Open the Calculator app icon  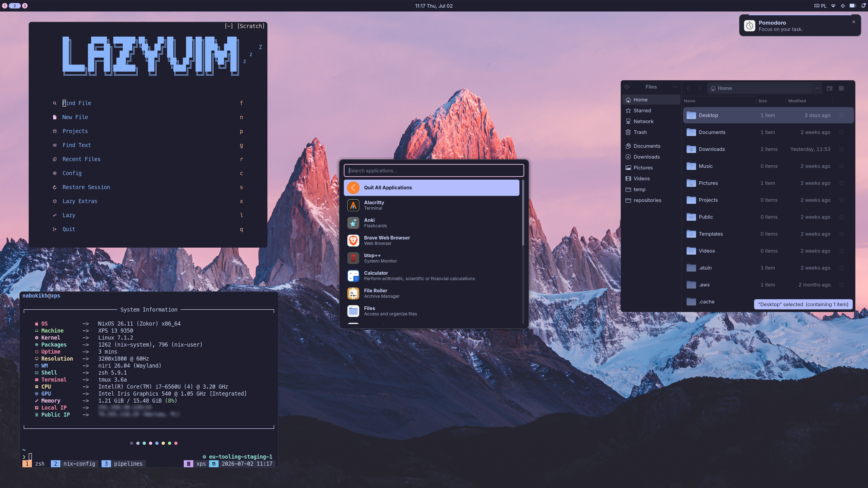pyautogui.click(x=353, y=276)
